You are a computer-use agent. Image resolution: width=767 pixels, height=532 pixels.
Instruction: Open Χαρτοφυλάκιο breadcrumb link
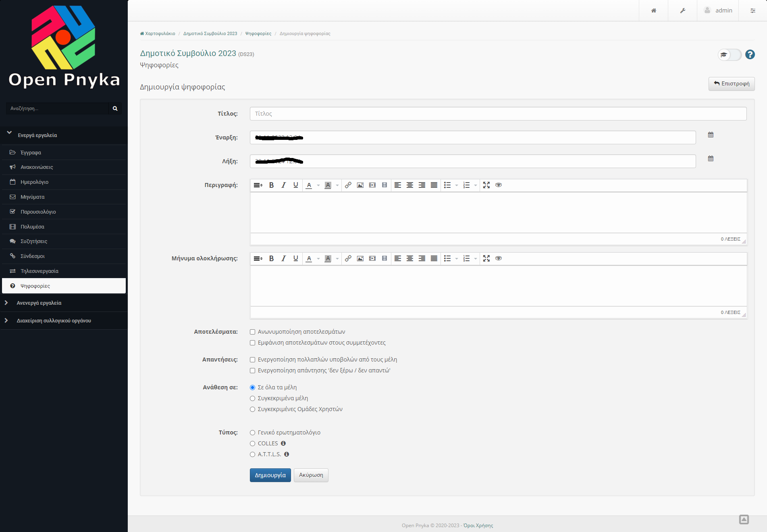tap(158, 33)
